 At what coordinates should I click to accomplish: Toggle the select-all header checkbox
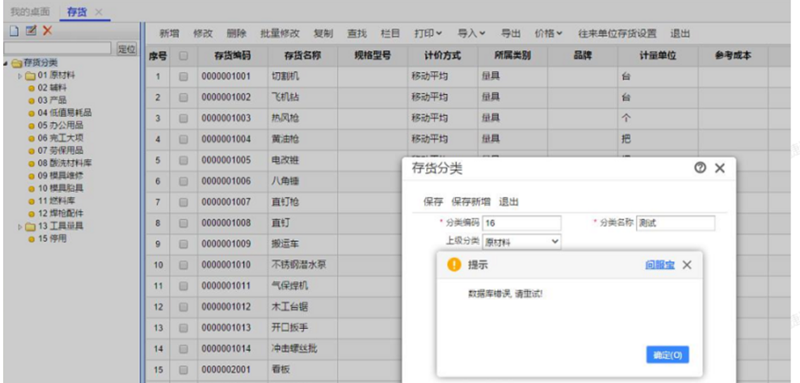click(184, 56)
